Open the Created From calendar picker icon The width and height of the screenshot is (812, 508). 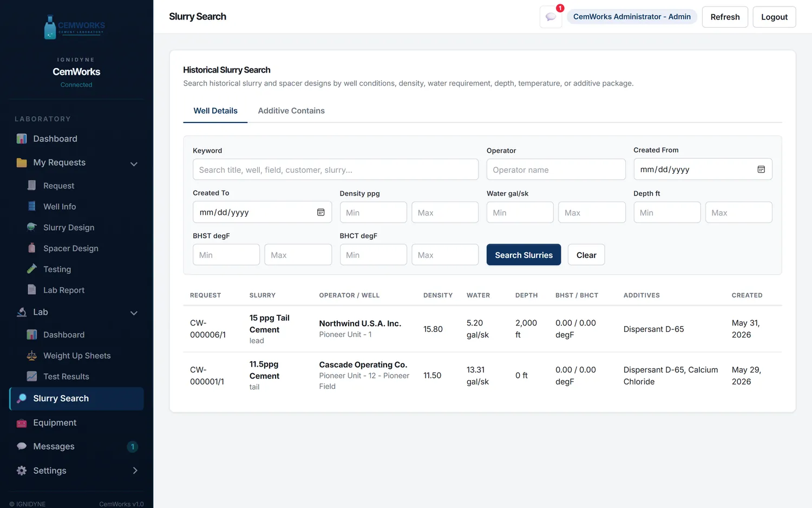pyautogui.click(x=761, y=170)
